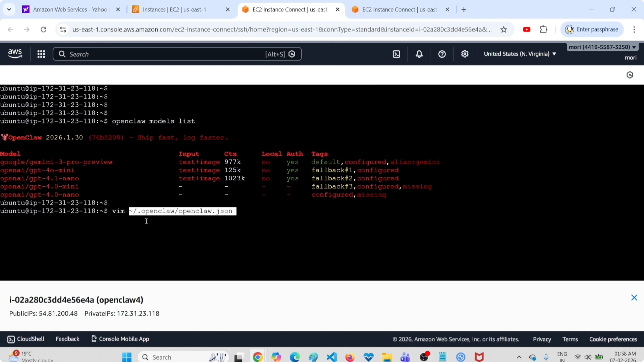Click the CloudShell footer button
The image size is (644, 362).
coord(26,339)
